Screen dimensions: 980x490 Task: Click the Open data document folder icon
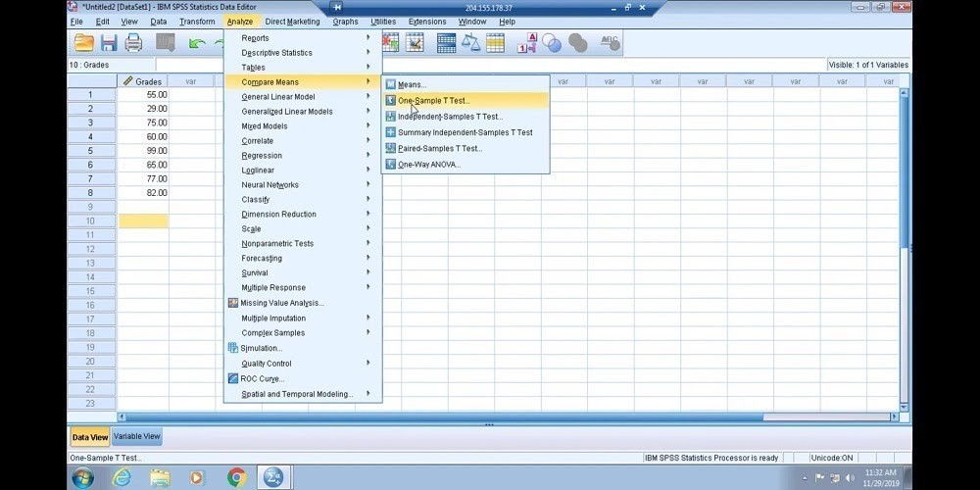tap(84, 43)
